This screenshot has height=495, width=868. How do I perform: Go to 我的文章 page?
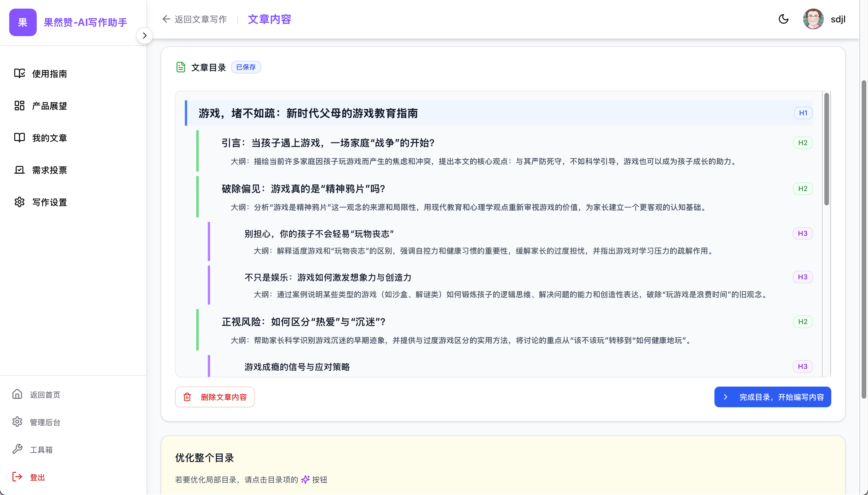click(49, 138)
